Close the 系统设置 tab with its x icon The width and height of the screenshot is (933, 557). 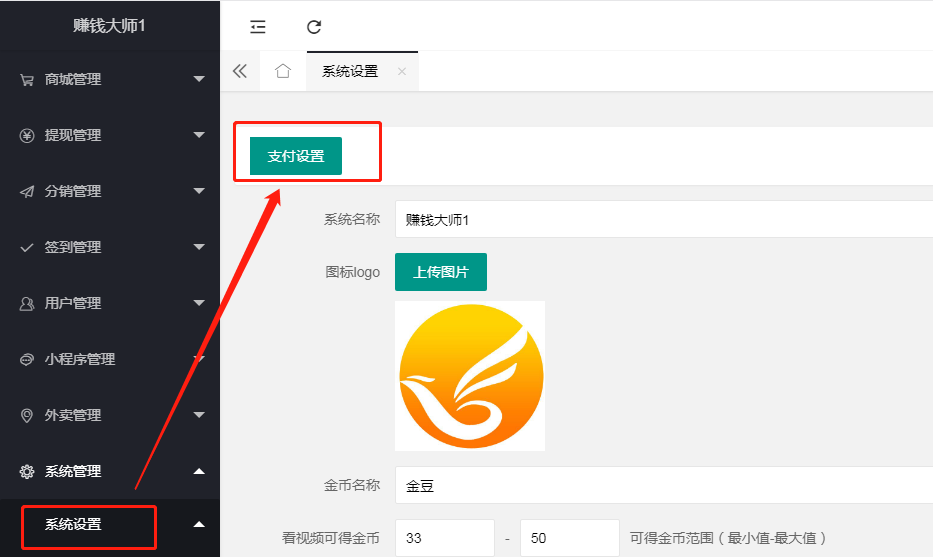[x=402, y=71]
